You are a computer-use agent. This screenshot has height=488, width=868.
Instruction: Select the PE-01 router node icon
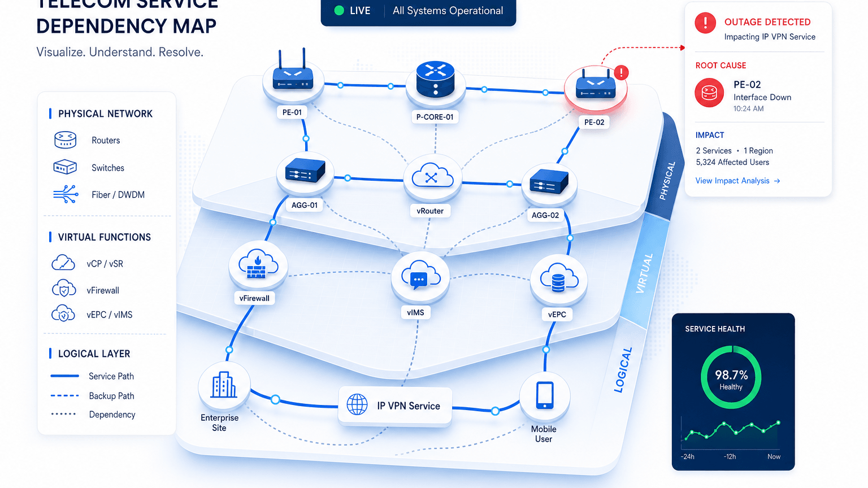(x=293, y=77)
